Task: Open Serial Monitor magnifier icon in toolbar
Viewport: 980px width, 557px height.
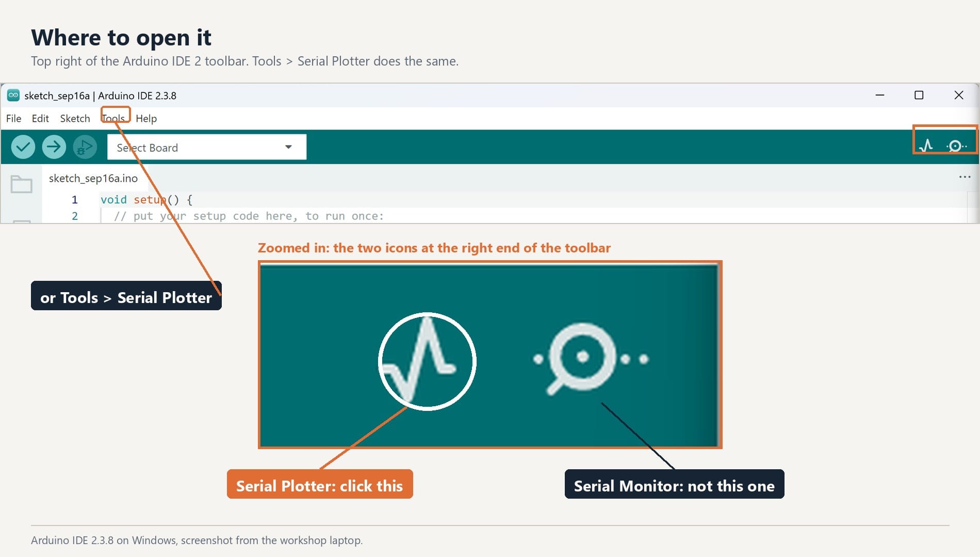Action: coord(956,146)
